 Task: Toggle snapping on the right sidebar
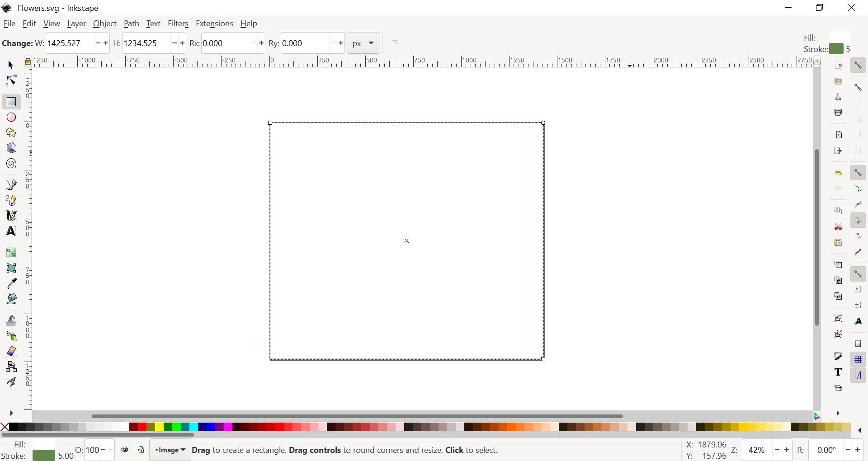tap(859, 65)
